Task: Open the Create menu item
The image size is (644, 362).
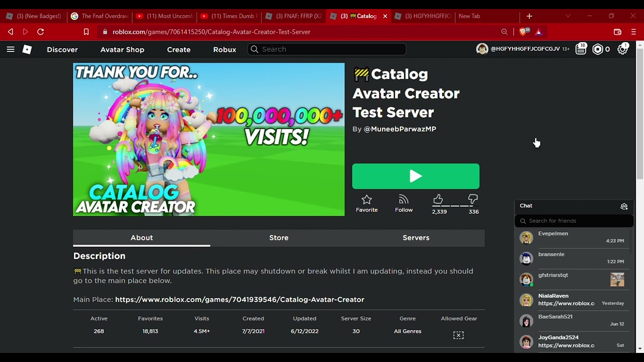Action: pyautogui.click(x=179, y=49)
